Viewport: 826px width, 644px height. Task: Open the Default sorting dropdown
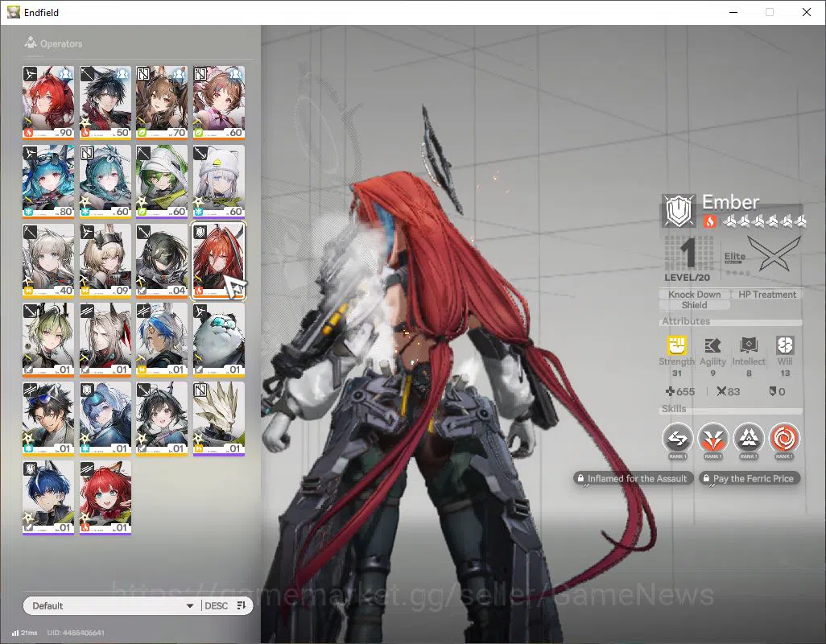click(x=112, y=605)
